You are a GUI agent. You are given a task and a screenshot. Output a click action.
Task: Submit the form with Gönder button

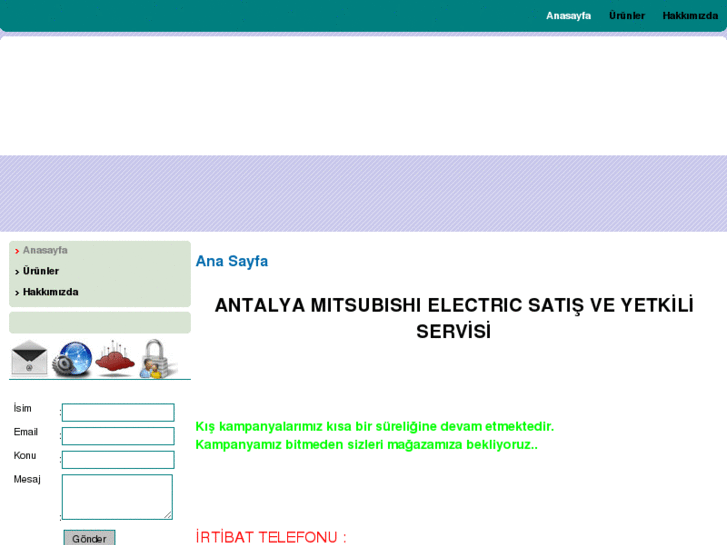89,539
